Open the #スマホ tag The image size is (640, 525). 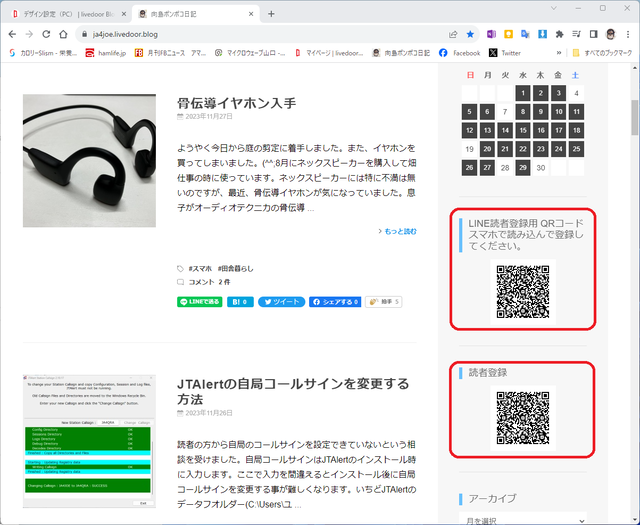(x=200, y=269)
